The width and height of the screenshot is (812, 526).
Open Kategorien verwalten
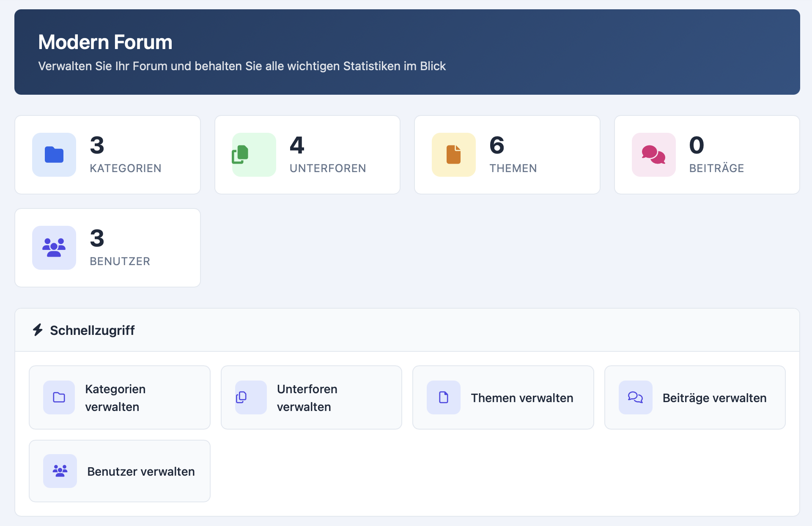(x=119, y=397)
